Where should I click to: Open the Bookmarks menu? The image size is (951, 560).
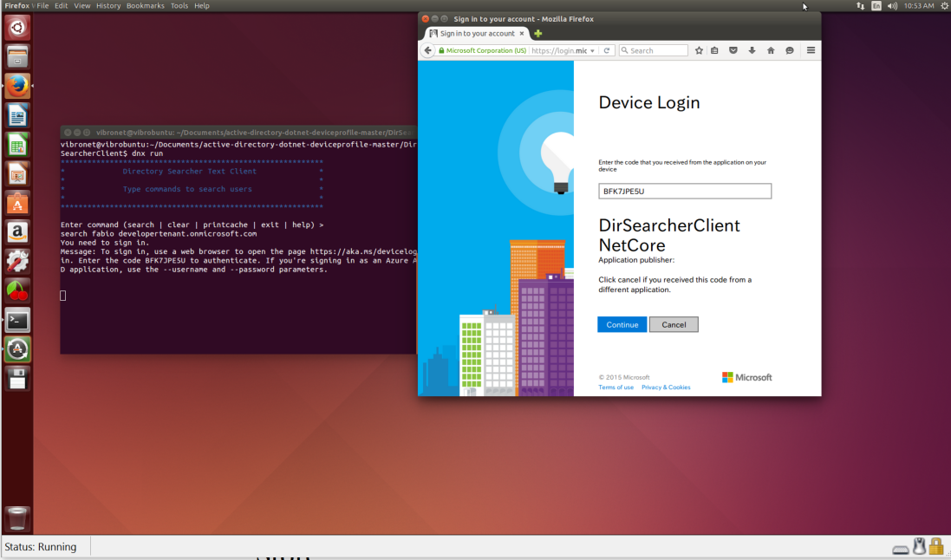click(146, 5)
